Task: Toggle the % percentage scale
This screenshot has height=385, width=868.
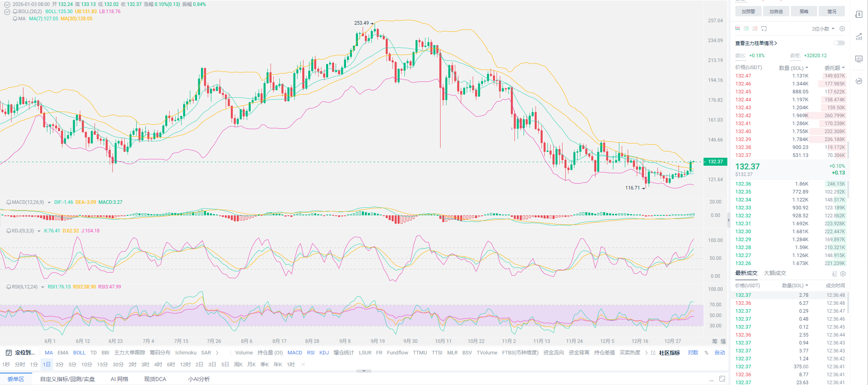Action: pos(706,352)
